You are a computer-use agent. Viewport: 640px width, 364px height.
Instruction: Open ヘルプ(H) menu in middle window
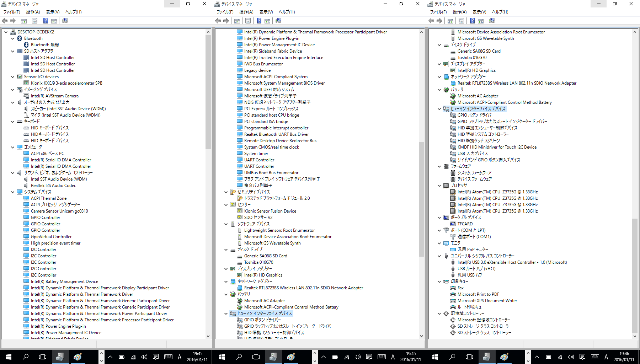point(287,12)
